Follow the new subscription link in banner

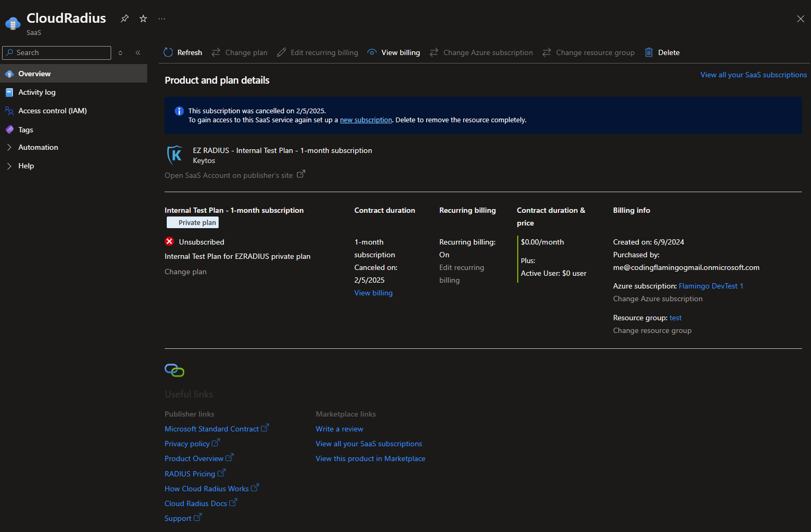[x=366, y=120]
